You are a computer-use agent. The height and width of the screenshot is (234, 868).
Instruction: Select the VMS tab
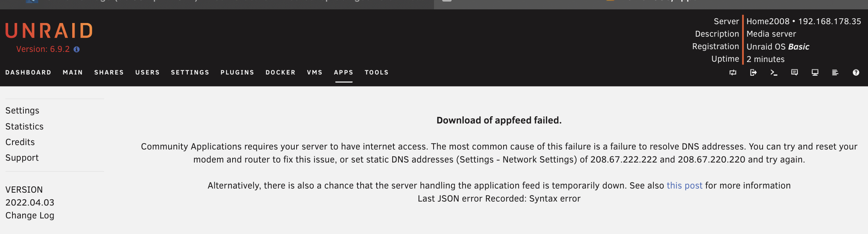click(315, 73)
